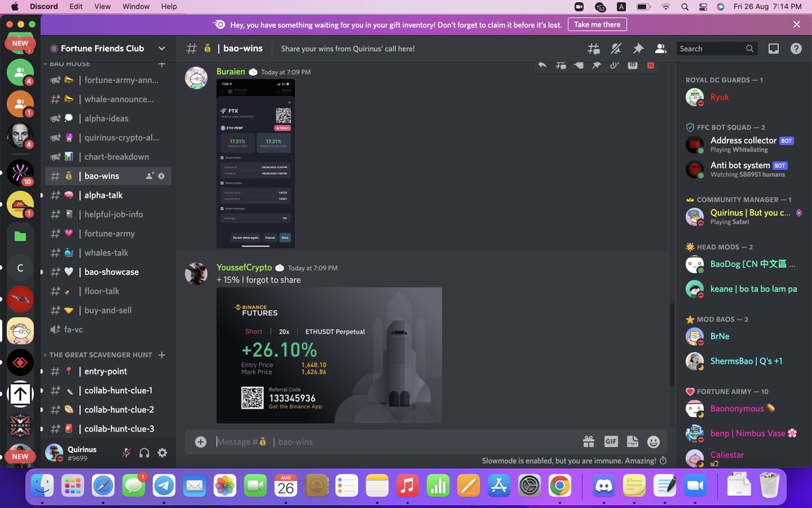This screenshot has height=508, width=812.
Task: Open the Threads icon in channel header
Action: 593,49
